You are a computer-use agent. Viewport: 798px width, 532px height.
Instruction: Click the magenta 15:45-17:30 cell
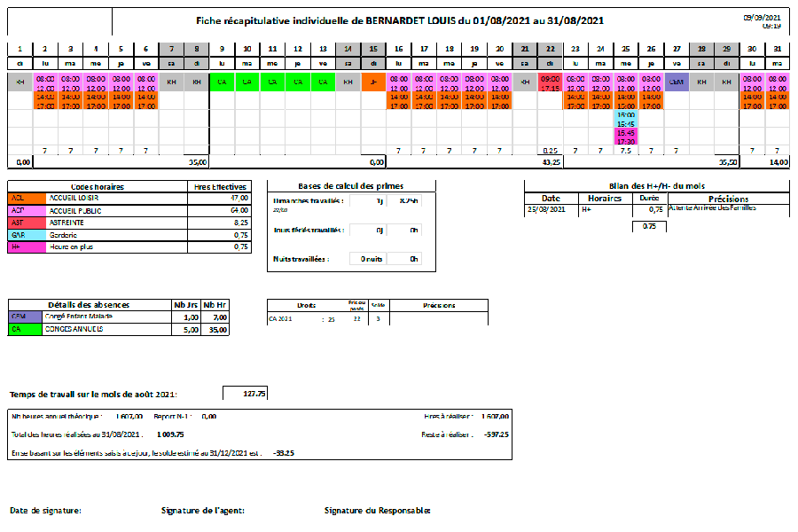625,137
